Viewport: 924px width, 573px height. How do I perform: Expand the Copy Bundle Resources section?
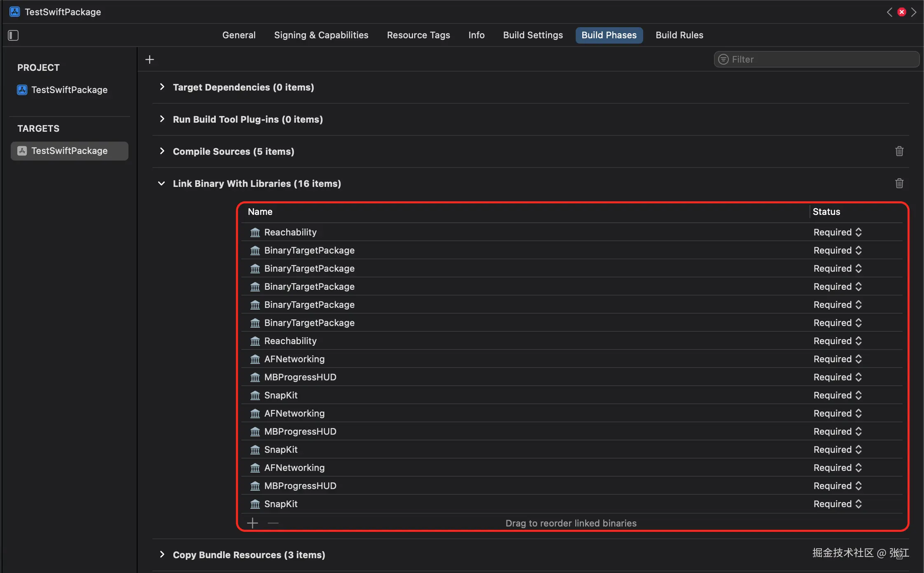pos(162,554)
